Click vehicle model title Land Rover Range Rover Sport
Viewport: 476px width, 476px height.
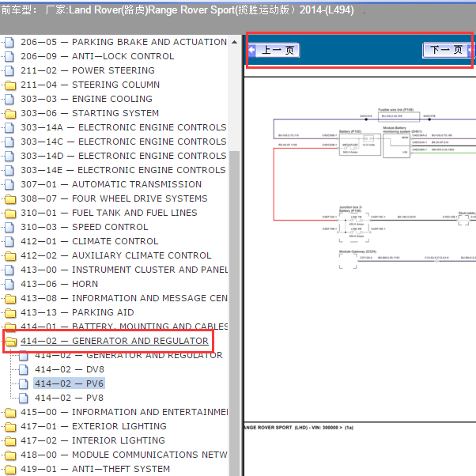[211, 10]
